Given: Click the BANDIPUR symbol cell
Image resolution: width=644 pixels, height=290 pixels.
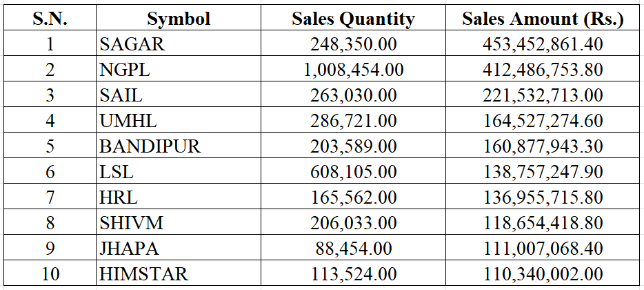Looking at the screenshot, I should click(x=150, y=147).
